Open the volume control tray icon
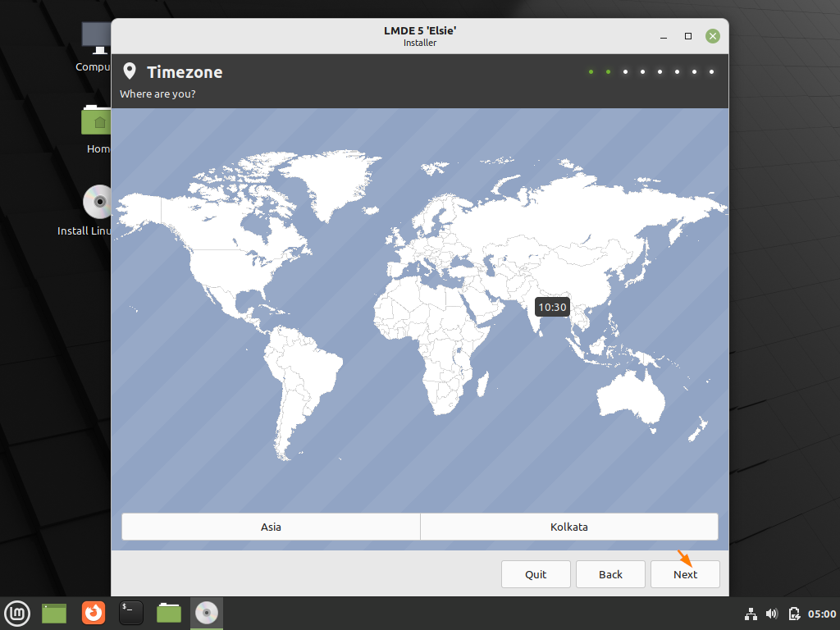 772,614
